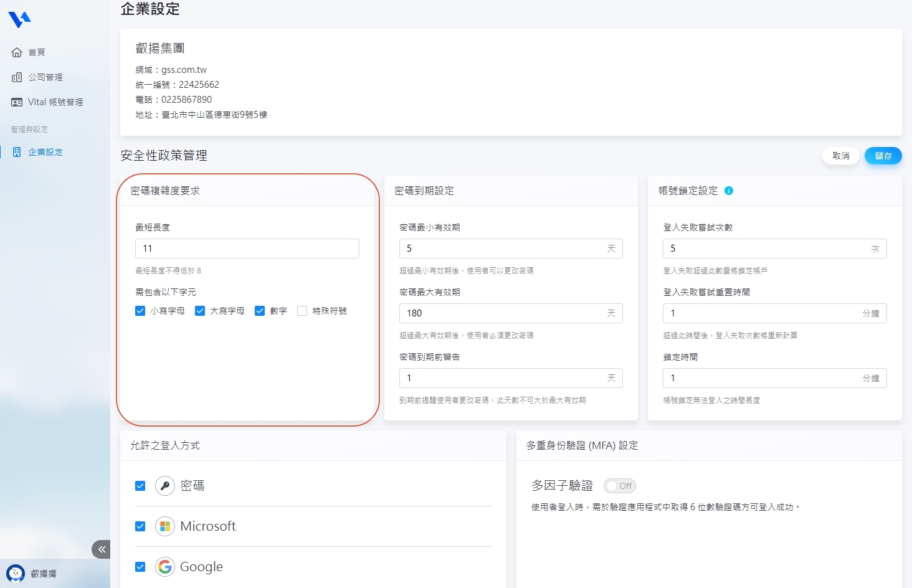Open 公司管理 in the sidebar
912x588 pixels.
(x=45, y=77)
